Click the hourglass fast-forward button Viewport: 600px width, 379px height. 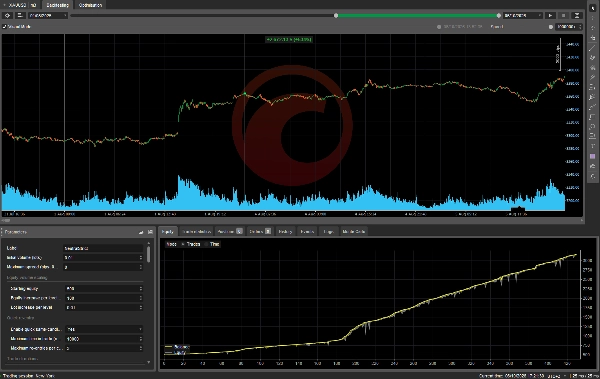click(577, 15)
